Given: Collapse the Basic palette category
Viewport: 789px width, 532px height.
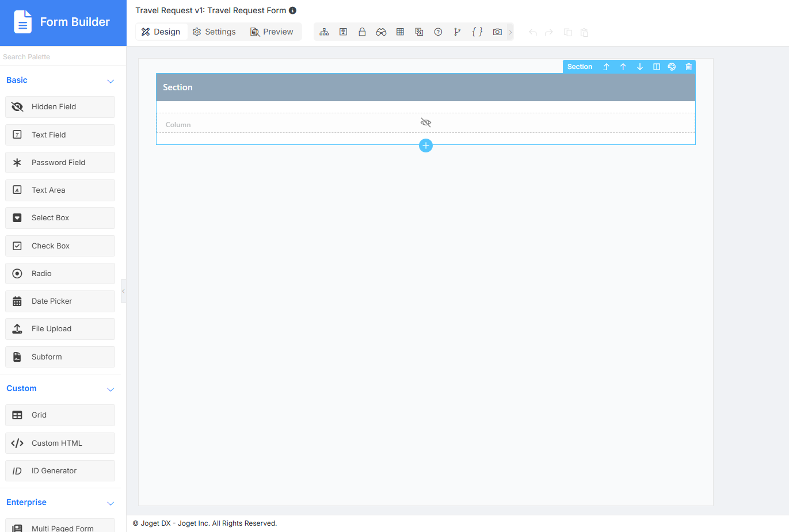Looking at the screenshot, I should tap(110, 81).
